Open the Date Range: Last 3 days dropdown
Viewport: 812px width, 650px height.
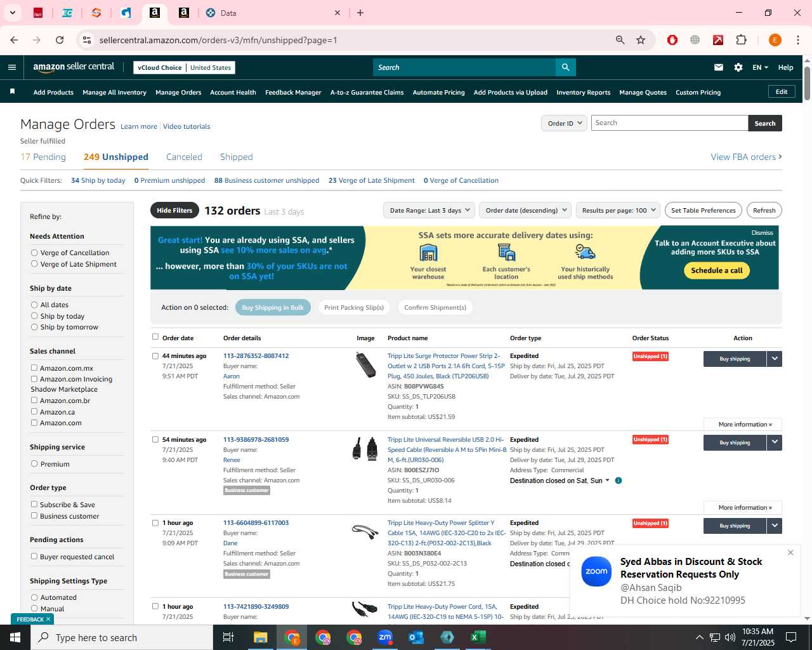coord(429,210)
